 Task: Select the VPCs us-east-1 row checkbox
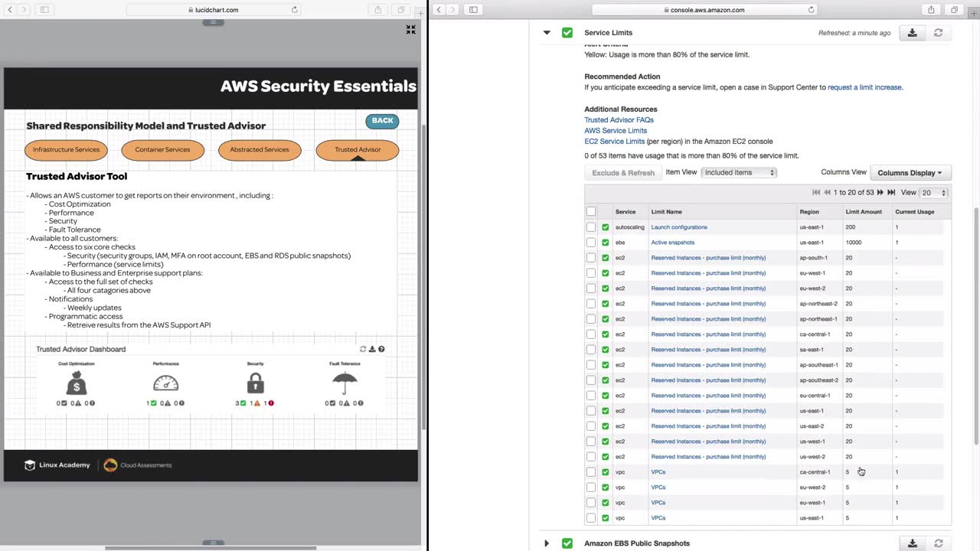pyautogui.click(x=590, y=518)
